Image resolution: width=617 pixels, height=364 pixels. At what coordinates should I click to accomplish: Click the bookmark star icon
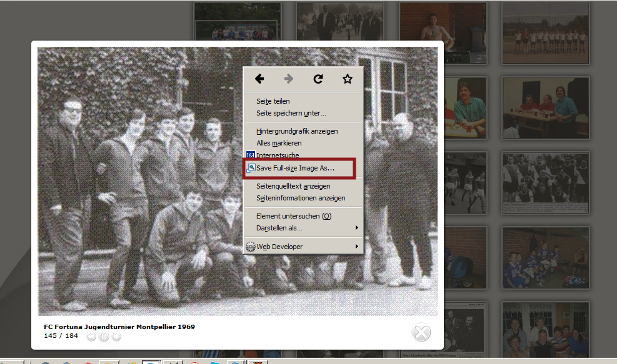point(348,79)
